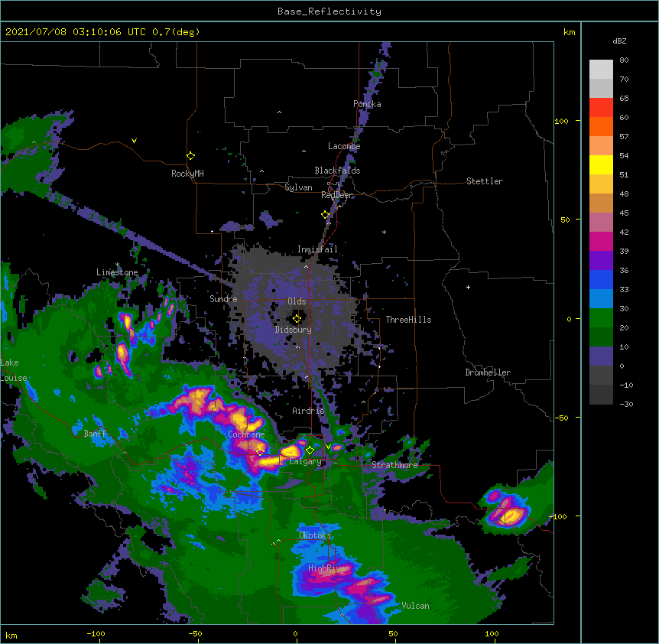Click the Vulcan label
This screenshot has height=644, width=659.
click(x=416, y=606)
